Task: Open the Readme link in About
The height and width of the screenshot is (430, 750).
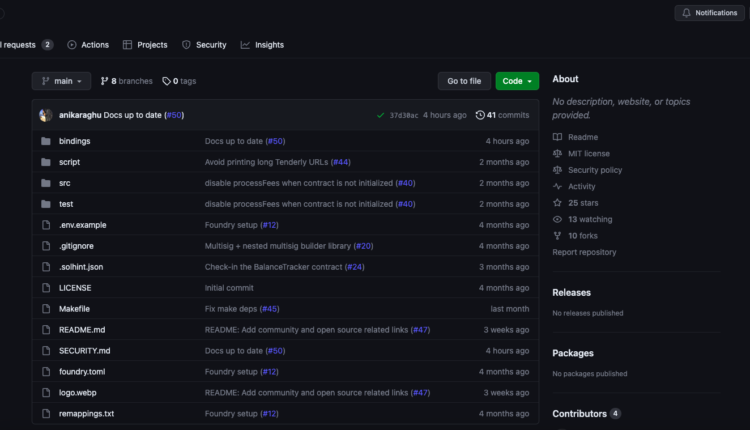Action: [582, 137]
